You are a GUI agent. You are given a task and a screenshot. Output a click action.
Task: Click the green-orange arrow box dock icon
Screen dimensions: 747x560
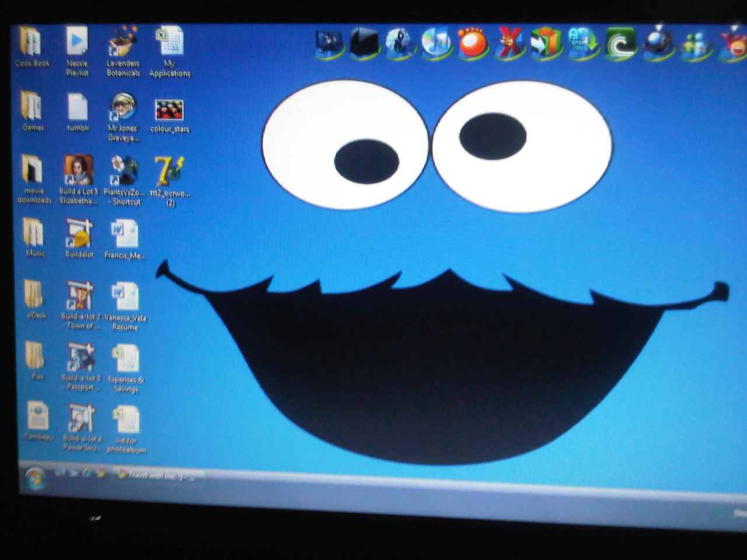pyautogui.click(x=546, y=43)
